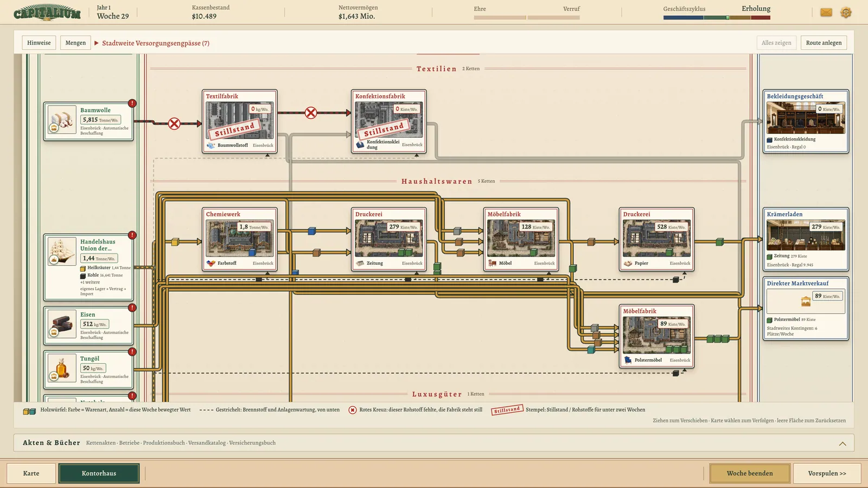Open the Hinweise tab
The height and width of the screenshot is (488, 868).
coord(39,43)
